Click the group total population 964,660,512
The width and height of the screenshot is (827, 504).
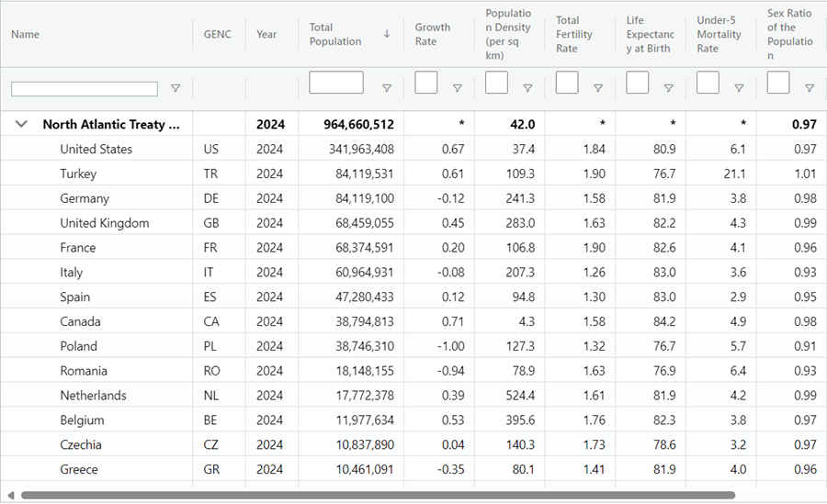pos(358,125)
